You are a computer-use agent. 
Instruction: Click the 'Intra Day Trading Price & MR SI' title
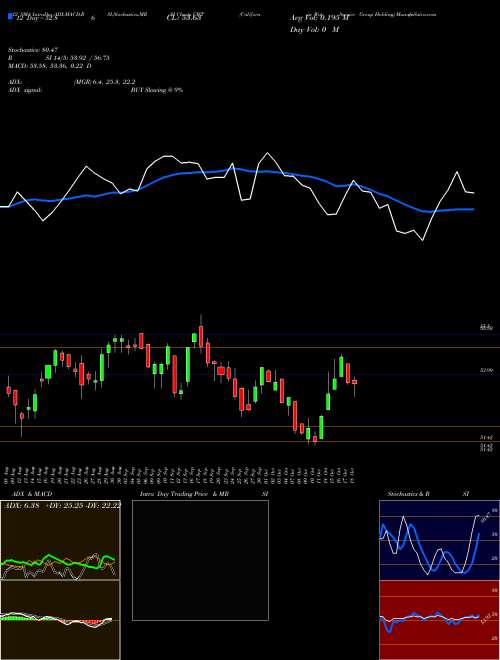[204, 494]
